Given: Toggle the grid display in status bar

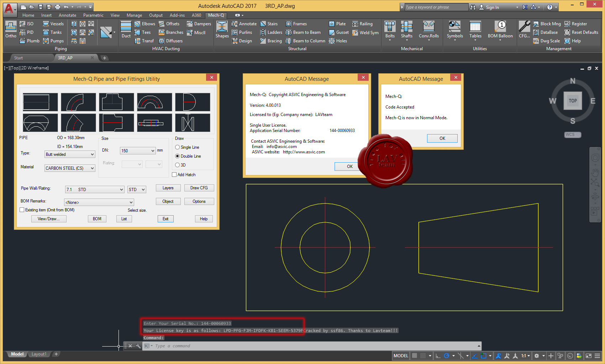Looking at the screenshot, I should (414, 355).
